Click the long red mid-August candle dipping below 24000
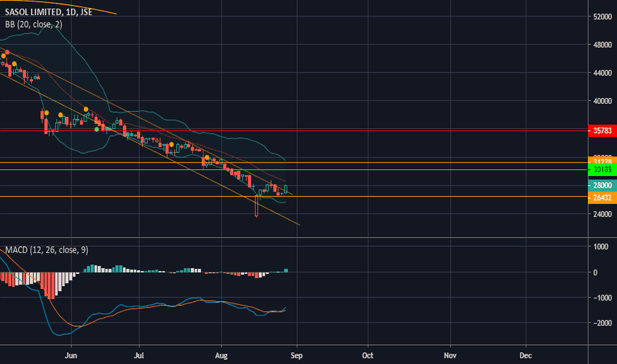The height and width of the screenshot is (364, 617). [x=257, y=206]
